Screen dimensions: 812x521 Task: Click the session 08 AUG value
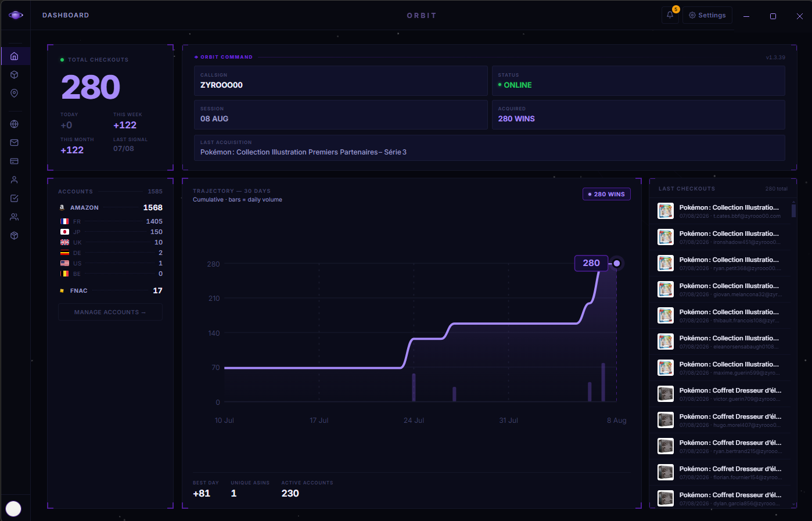[x=214, y=118]
